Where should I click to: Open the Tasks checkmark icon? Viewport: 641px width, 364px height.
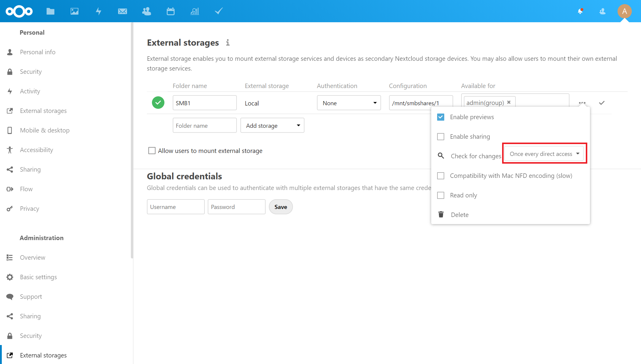coord(219,11)
